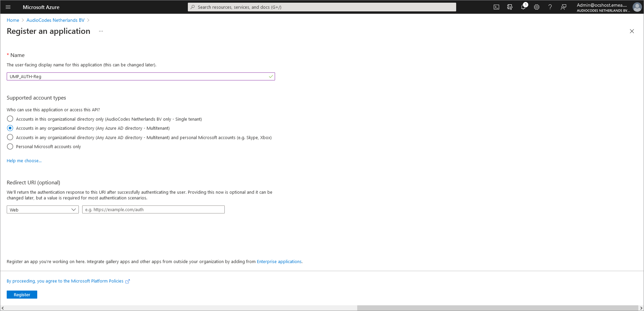The image size is (644, 311).
Task: Go to AudioCodes Netherlands BV breadcrumb
Action: [x=55, y=20]
